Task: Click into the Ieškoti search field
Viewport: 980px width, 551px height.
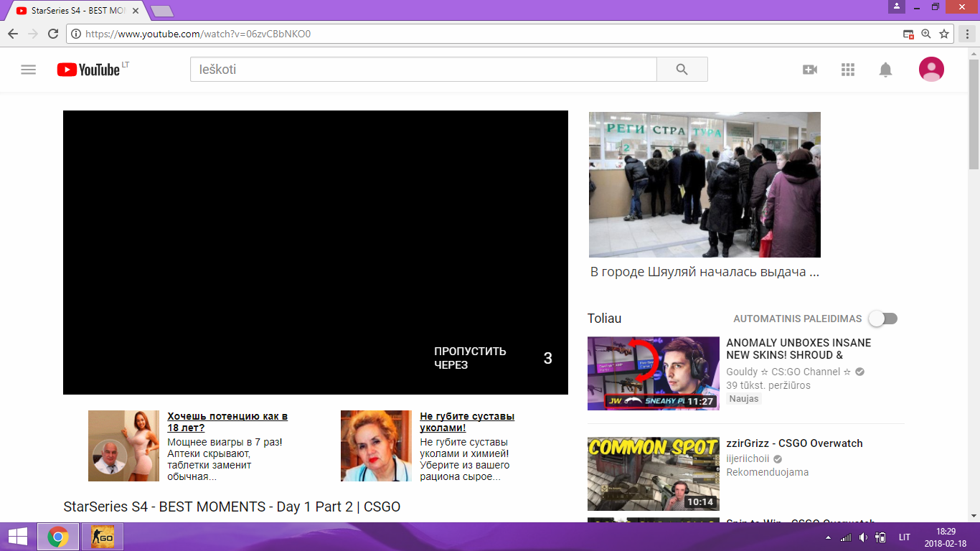Action: pyautogui.click(x=423, y=70)
